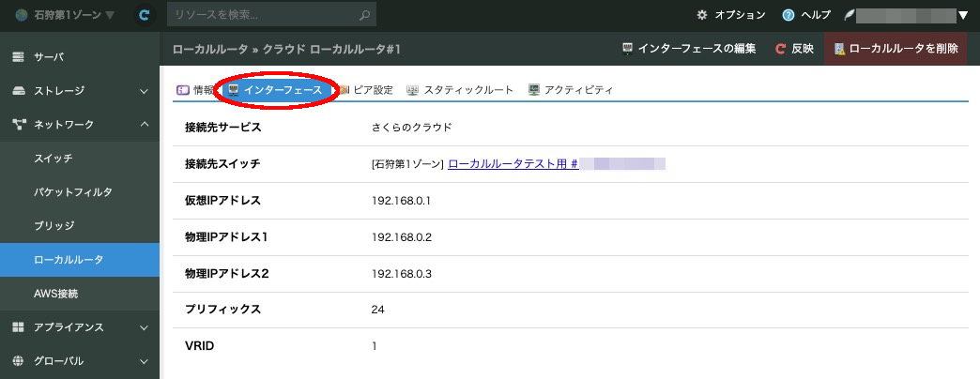The height and width of the screenshot is (379, 980).
Task: Click ローカルルータを削除 button
Action: (x=895, y=49)
